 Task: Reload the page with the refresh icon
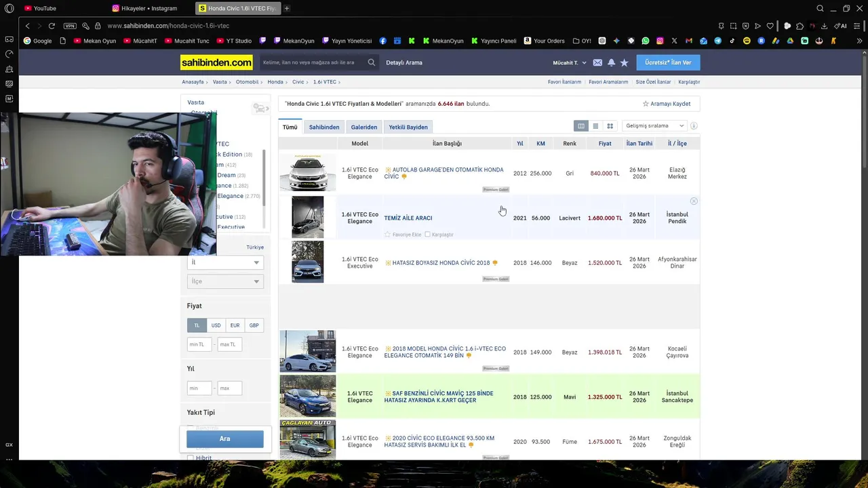(x=52, y=26)
